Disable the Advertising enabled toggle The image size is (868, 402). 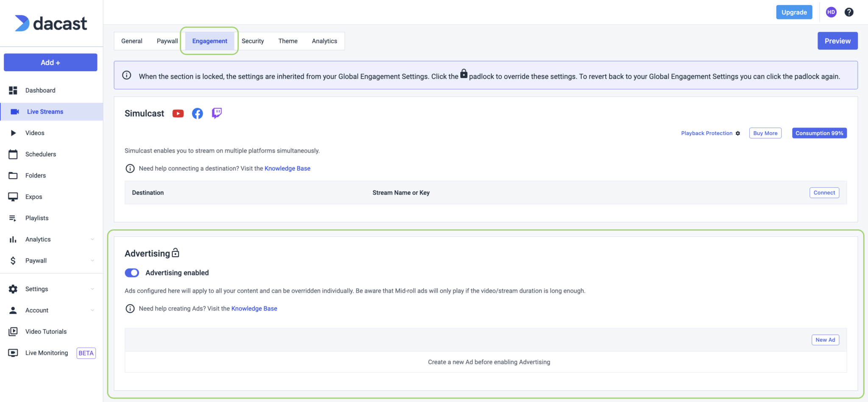click(132, 273)
